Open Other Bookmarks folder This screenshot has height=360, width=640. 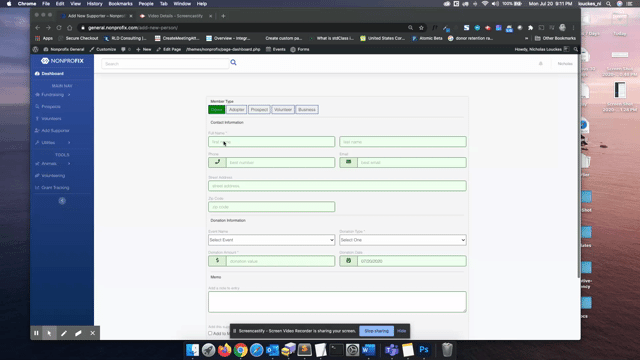click(x=556, y=38)
